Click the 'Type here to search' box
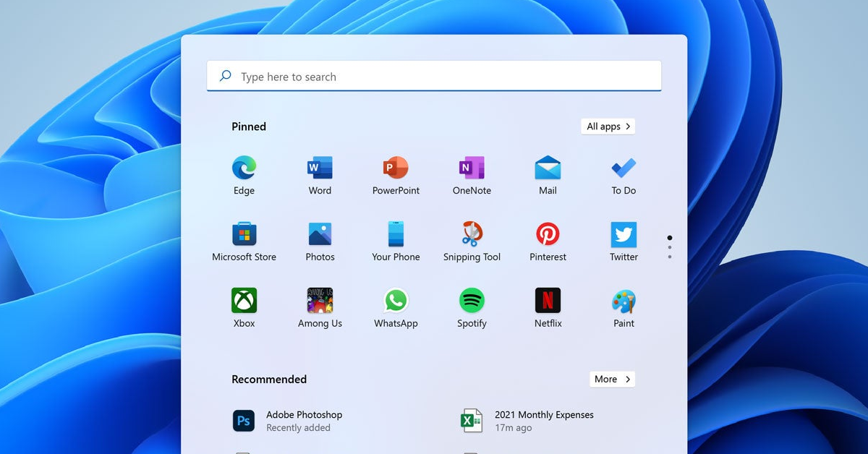Screen dimensions: 868x454 [434, 76]
